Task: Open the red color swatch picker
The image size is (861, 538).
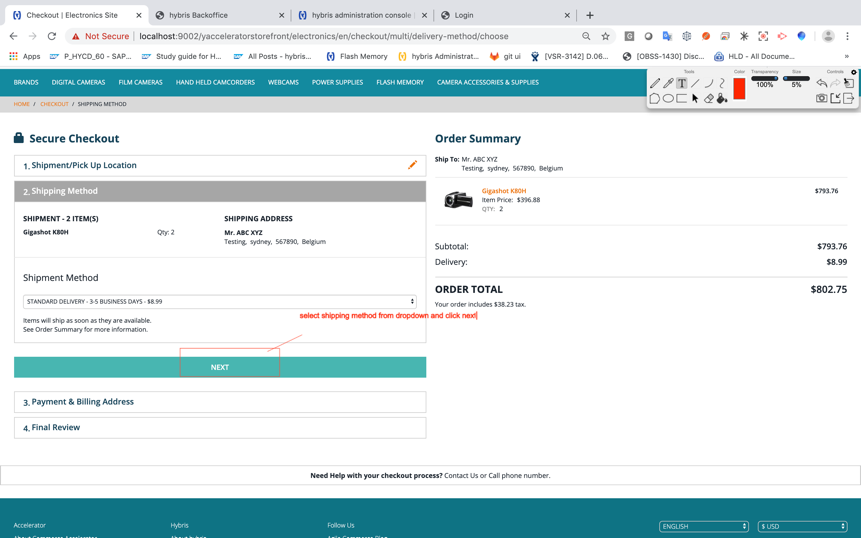Action: [x=739, y=89]
